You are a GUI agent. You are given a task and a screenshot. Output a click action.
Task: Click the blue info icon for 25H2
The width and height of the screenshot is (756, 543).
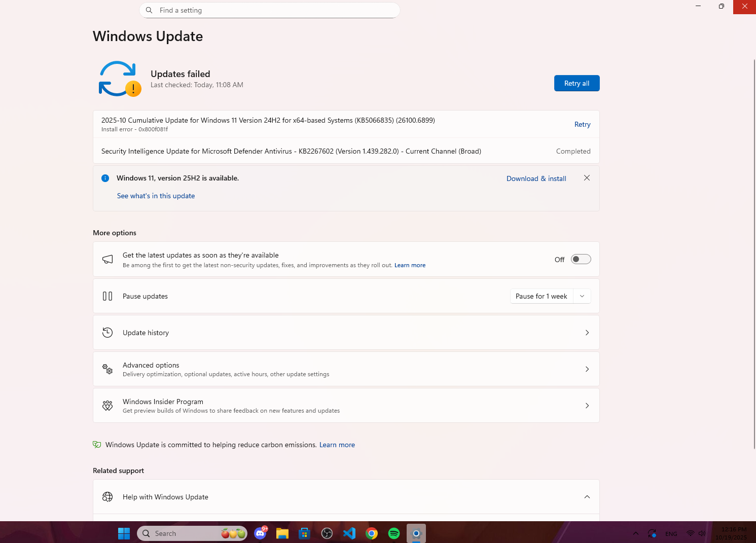(105, 178)
